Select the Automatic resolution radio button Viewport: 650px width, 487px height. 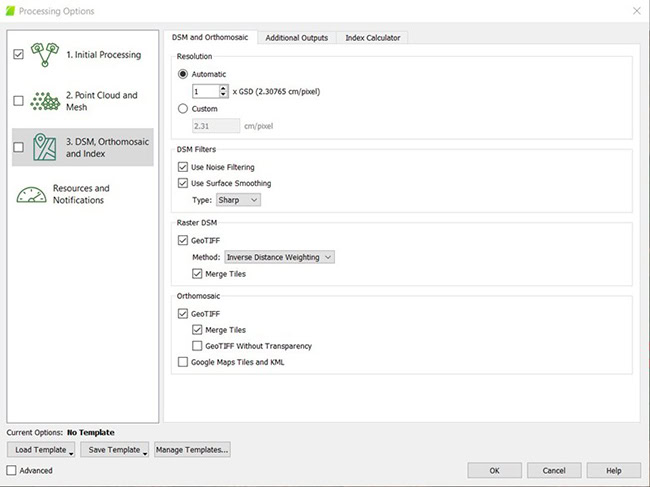(x=183, y=74)
